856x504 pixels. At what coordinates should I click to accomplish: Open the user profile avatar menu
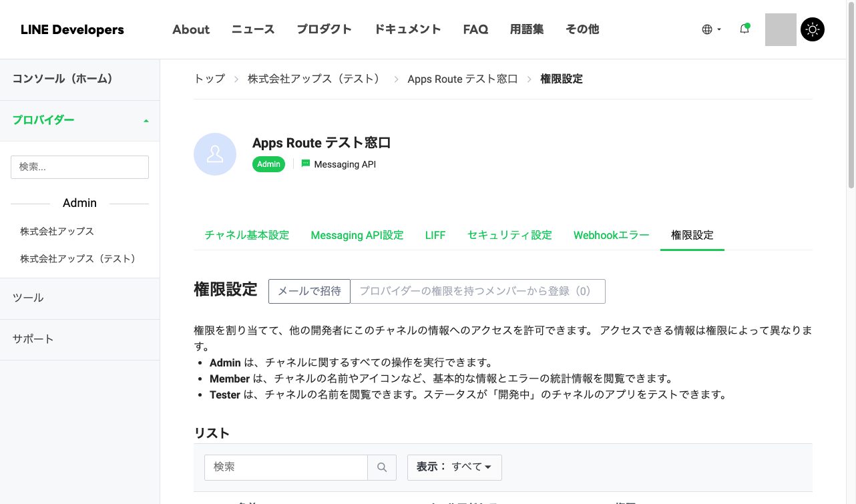click(781, 29)
